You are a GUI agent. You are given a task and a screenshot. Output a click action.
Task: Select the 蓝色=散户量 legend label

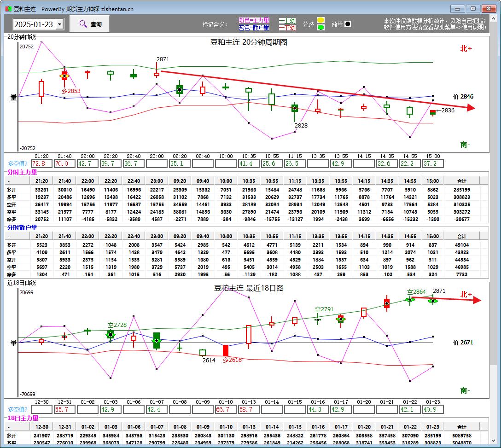tap(254, 28)
